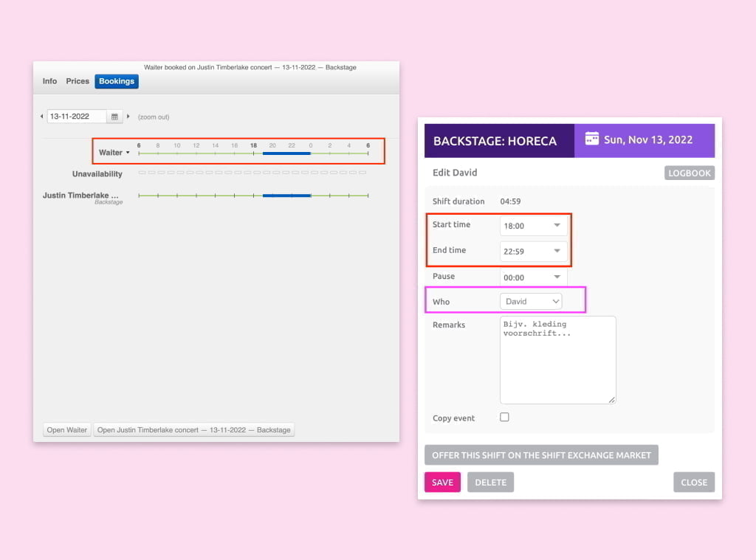756x560 pixels.
Task: Click first Unavailability slot box
Action: [141, 173]
